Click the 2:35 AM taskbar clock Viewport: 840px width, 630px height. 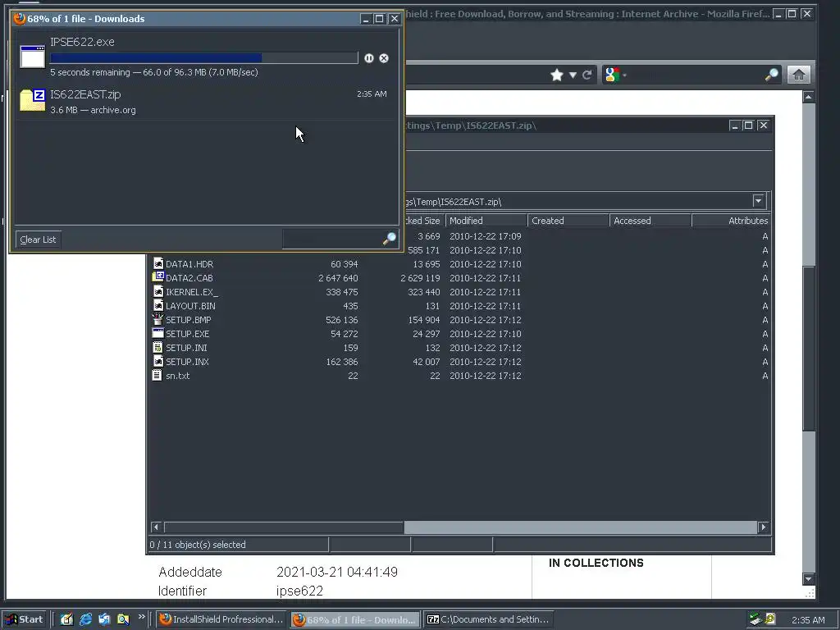tap(808, 620)
